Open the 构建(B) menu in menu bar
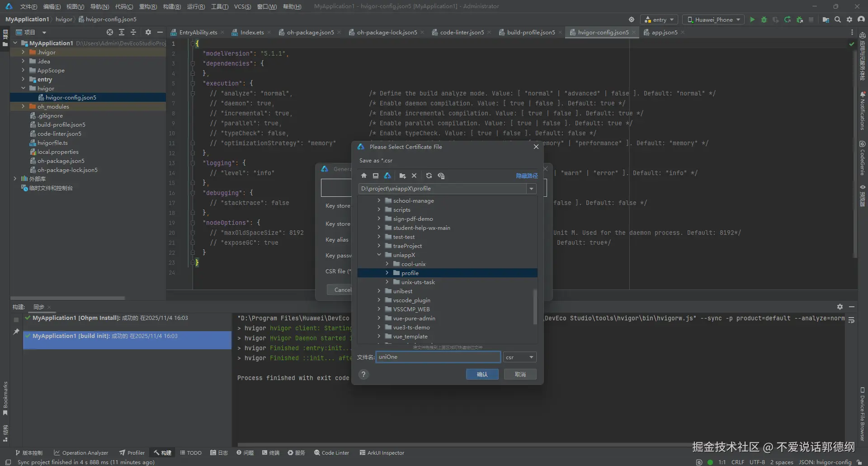The width and height of the screenshot is (868, 466). pyautogui.click(x=172, y=6)
